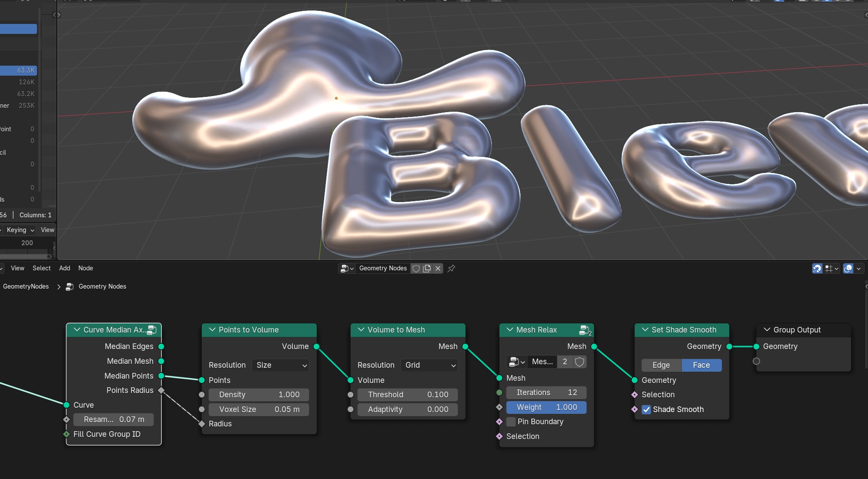Screen dimensions: 868x479
Task: Open the timeline View menu
Action: (47, 230)
